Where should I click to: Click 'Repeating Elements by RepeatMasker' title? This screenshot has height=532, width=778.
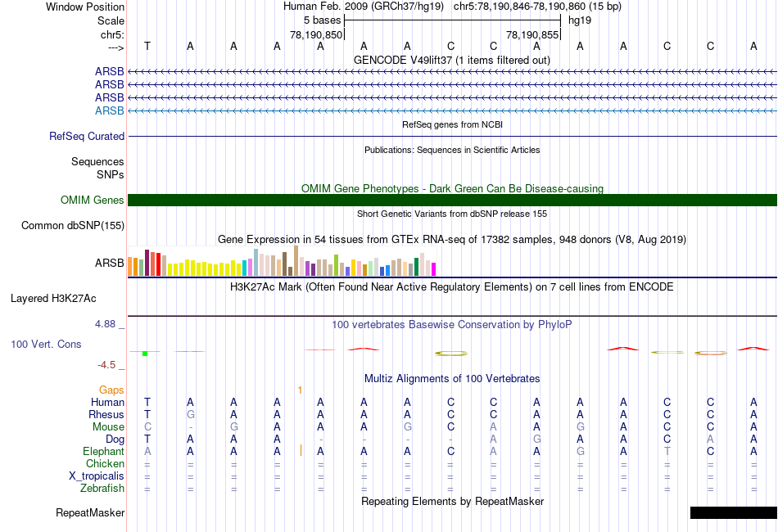452,501
